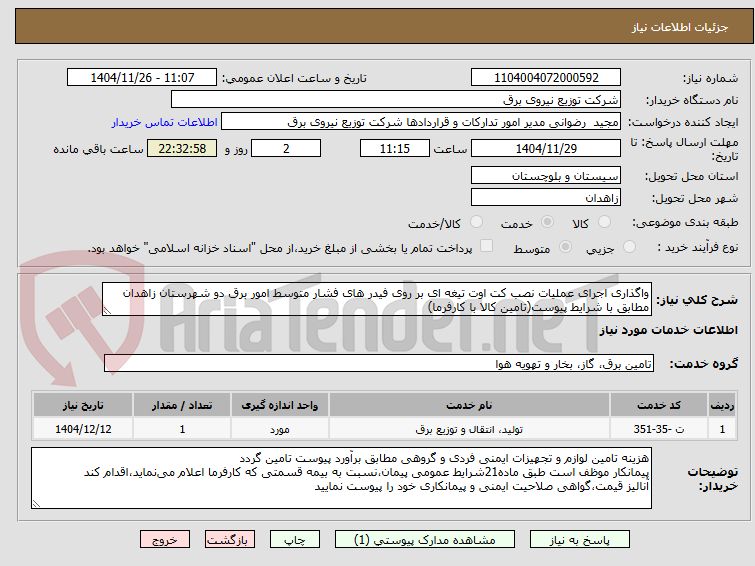Open اطلاعات تماس خریدار link
Image resolution: width=755 pixels, height=566 pixels.
[165, 122]
